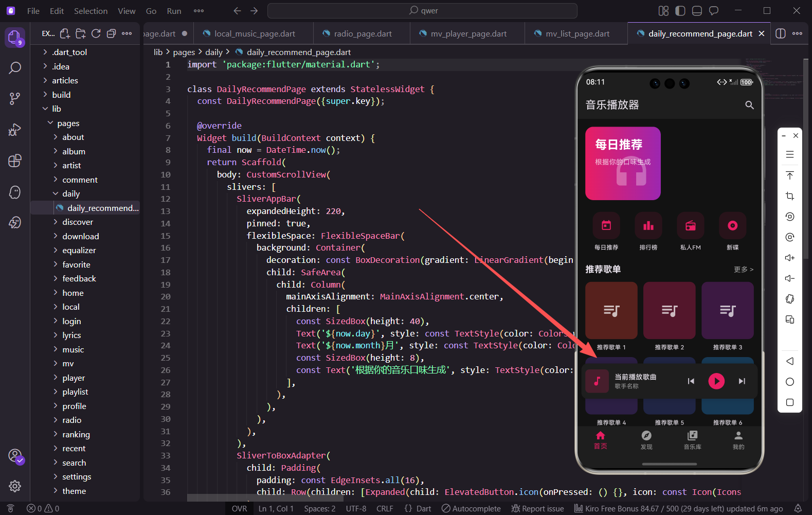Image resolution: width=812 pixels, height=515 pixels.
Task: Switch to mv_list_page.dart tab
Action: [576, 33]
